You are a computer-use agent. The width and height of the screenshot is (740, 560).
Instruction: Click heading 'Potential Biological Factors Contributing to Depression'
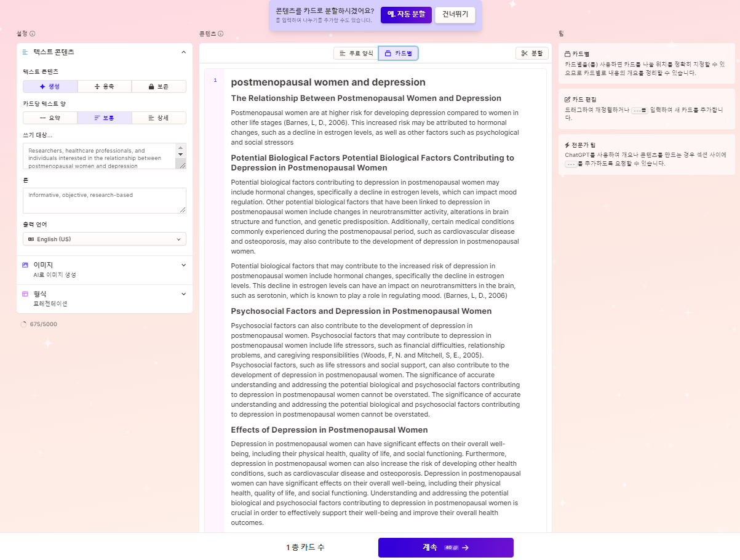pos(373,162)
